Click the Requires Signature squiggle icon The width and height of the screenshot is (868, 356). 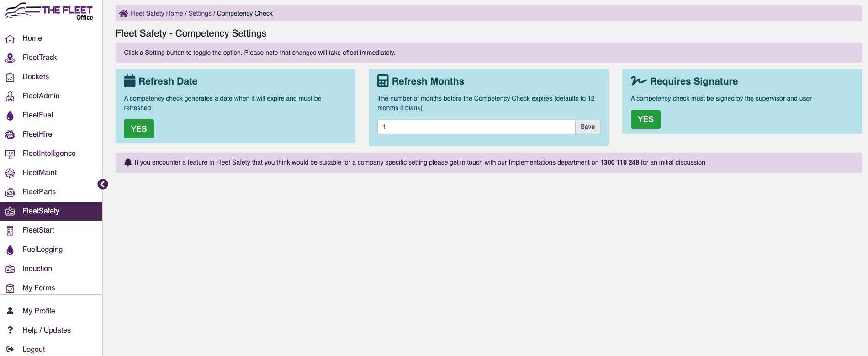tap(639, 81)
